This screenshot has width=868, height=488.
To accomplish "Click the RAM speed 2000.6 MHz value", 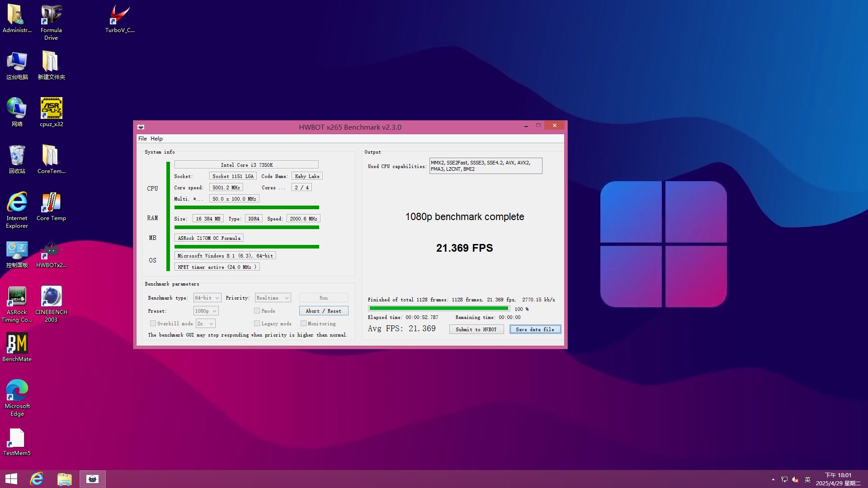I will (x=303, y=219).
